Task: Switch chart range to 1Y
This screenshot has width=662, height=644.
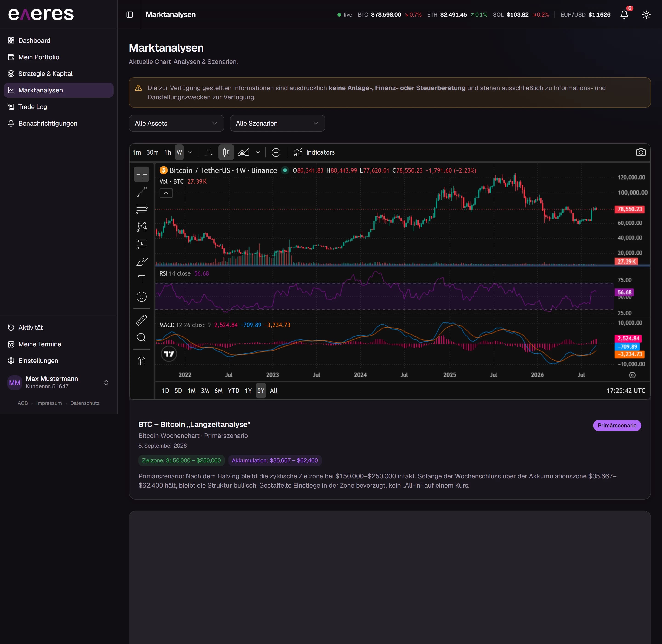Action: [x=248, y=391]
